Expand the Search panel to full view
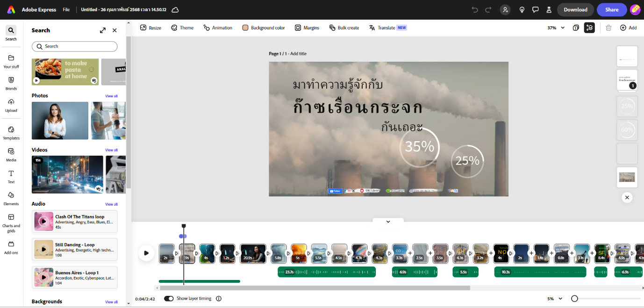Viewport: 644px width, 308px height. (x=103, y=30)
